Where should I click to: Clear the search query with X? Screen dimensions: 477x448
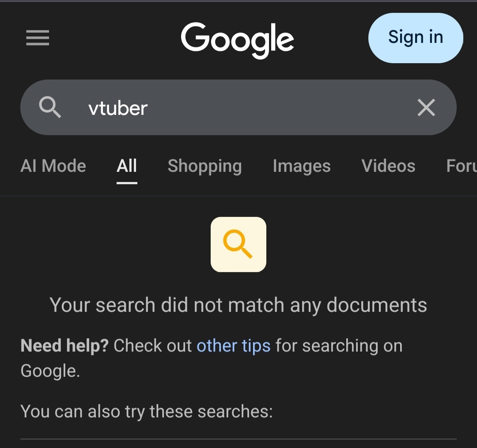point(426,107)
